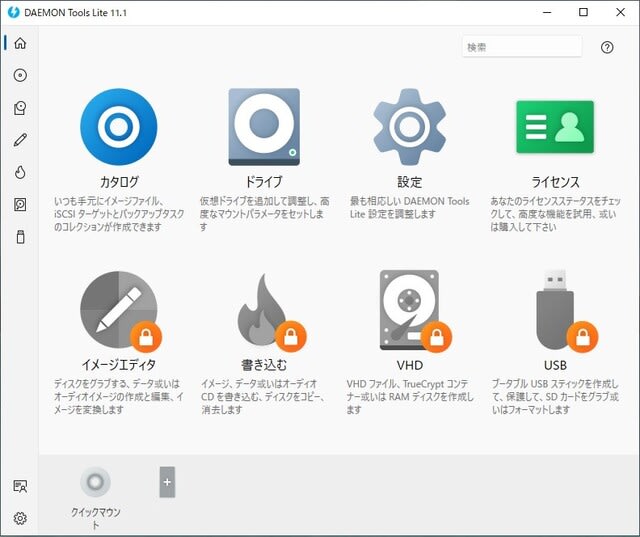
Task: Open the license card sidebar icon
Action: 20,486
